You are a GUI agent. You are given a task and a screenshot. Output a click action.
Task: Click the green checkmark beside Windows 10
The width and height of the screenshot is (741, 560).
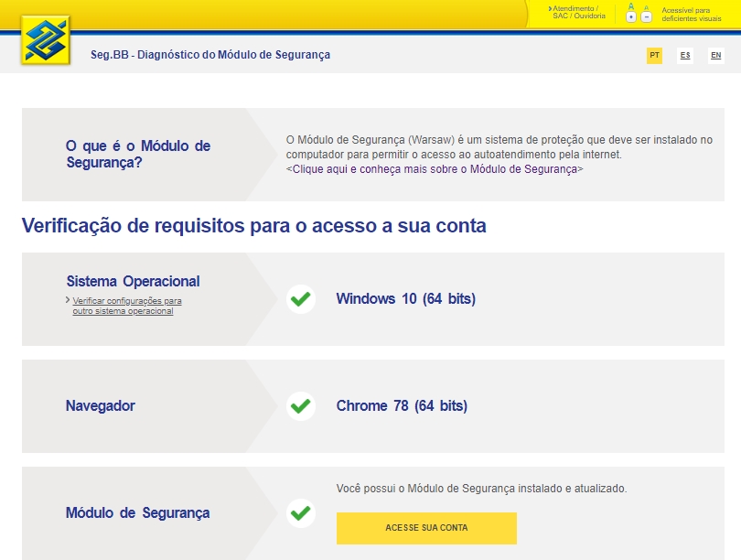pyautogui.click(x=301, y=299)
